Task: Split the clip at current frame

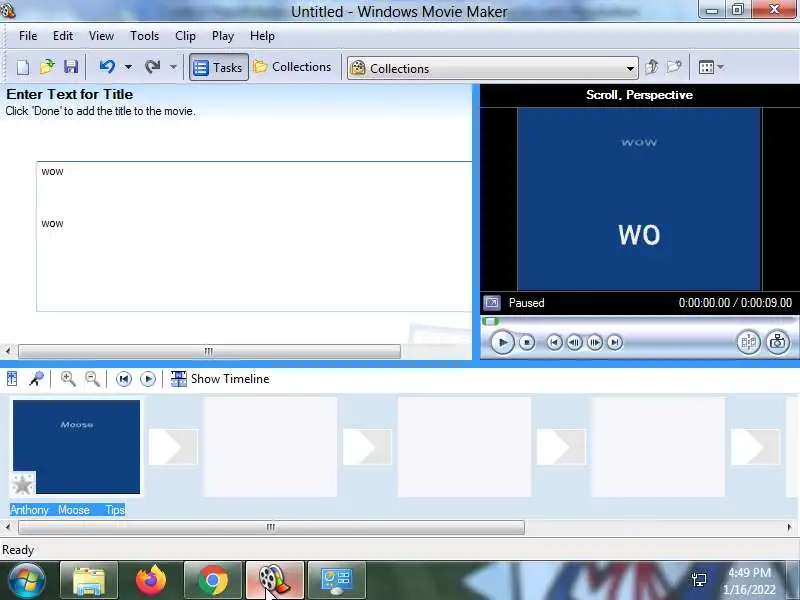Action: pos(748,342)
